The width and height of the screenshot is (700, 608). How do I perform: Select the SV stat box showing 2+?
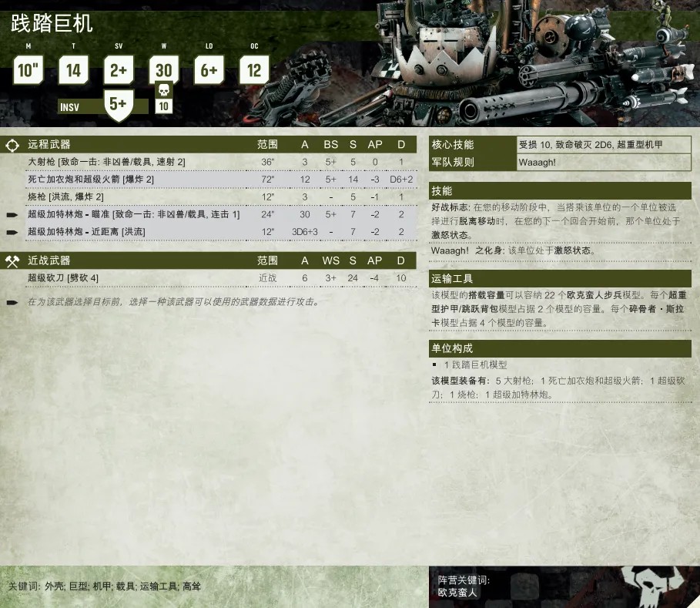(119, 70)
